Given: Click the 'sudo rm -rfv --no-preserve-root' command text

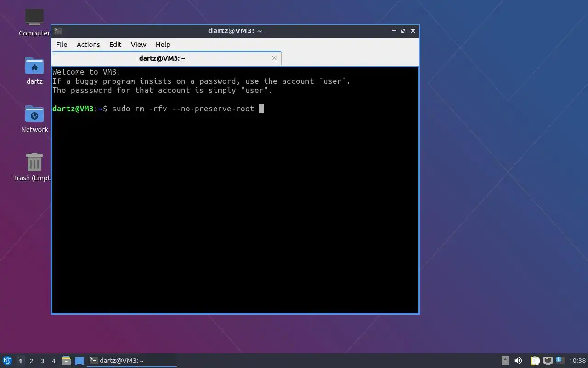Looking at the screenshot, I should [183, 109].
